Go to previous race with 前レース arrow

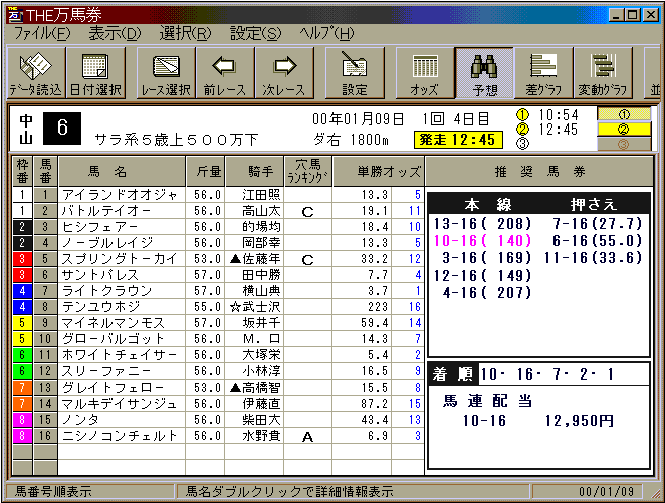224,73
